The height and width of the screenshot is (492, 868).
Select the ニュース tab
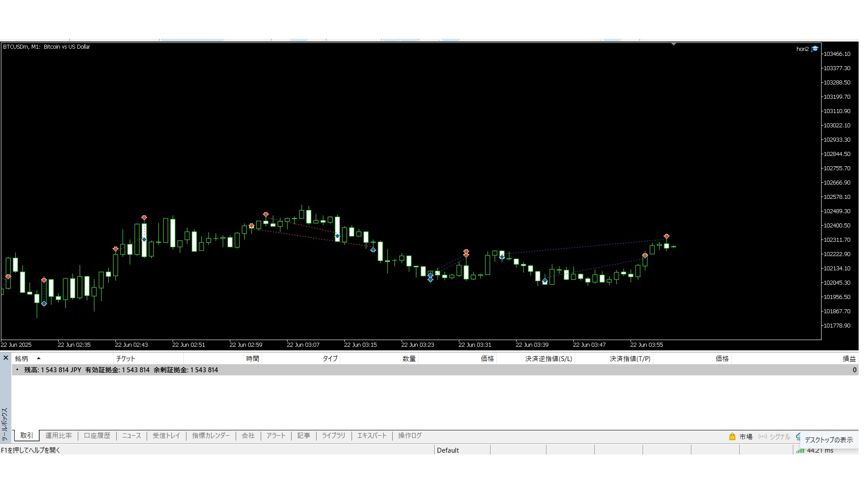pyautogui.click(x=131, y=436)
